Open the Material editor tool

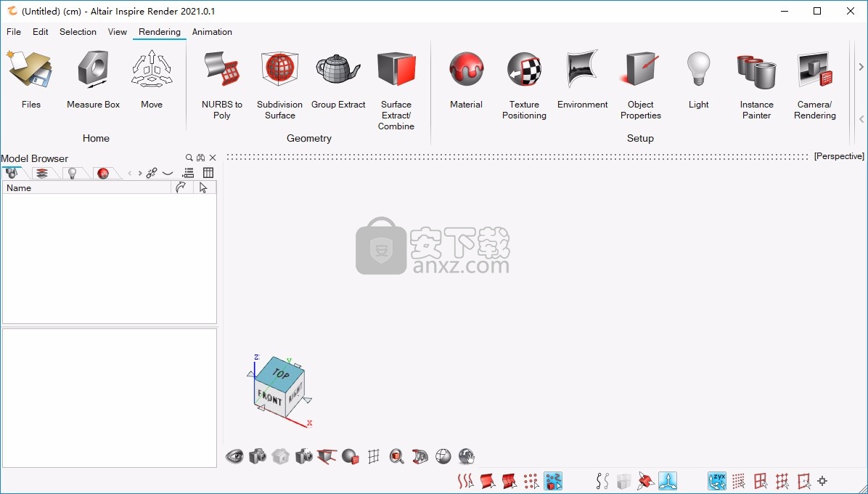(x=466, y=79)
